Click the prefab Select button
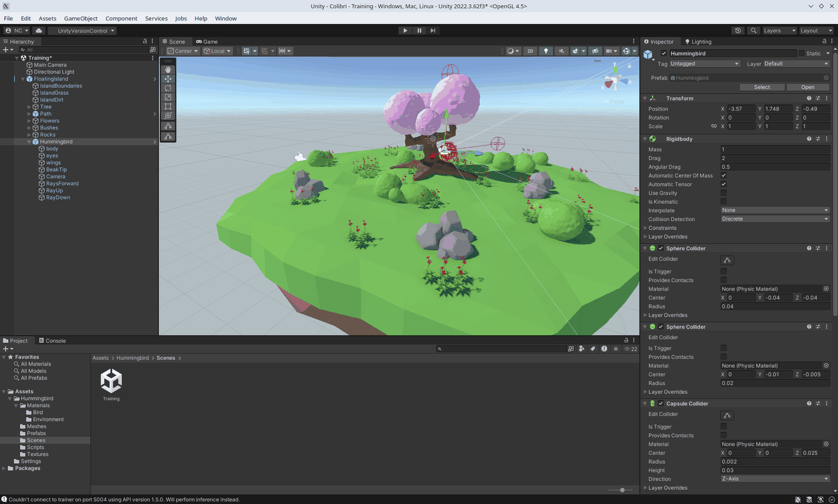 point(762,87)
